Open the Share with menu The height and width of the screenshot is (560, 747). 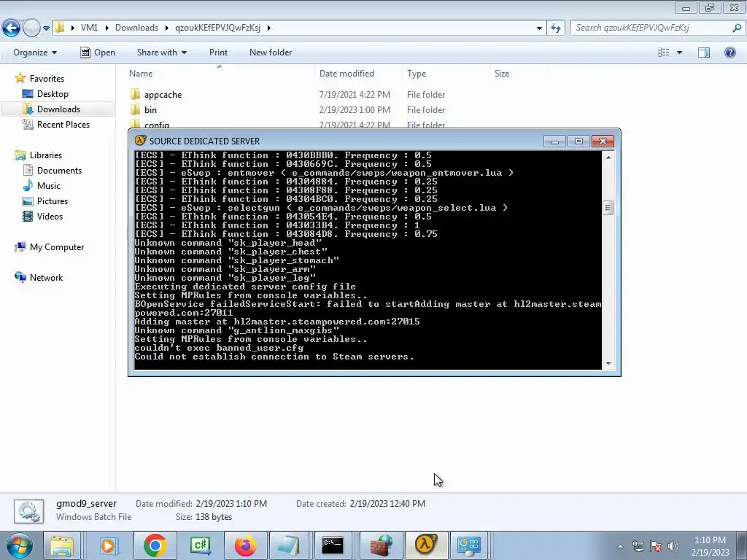(x=162, y=52)
